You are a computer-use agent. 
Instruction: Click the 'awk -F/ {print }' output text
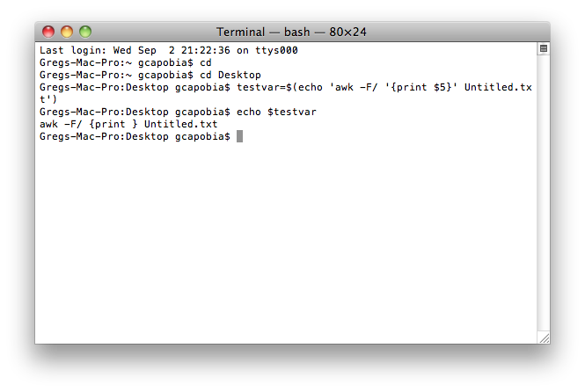coord(89,124)
